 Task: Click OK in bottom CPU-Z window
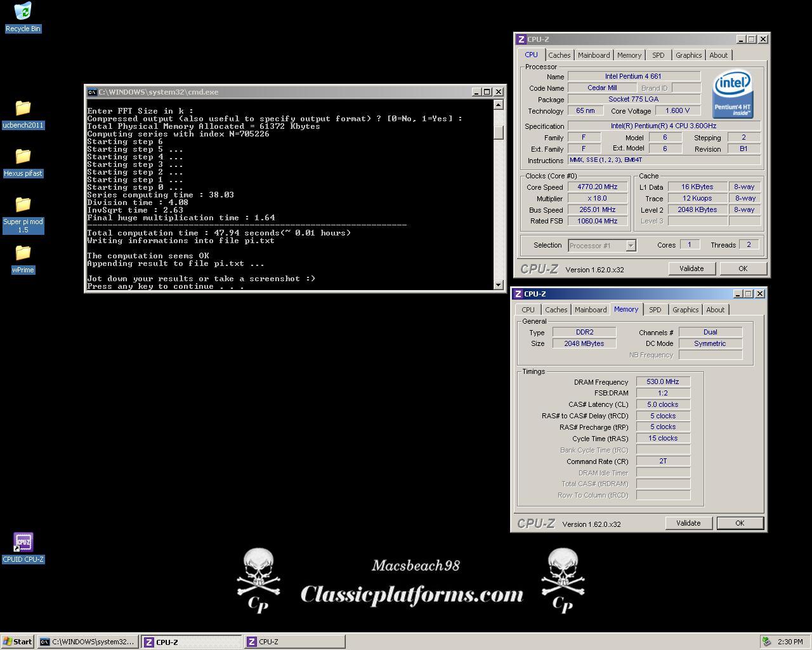(740, 523)
